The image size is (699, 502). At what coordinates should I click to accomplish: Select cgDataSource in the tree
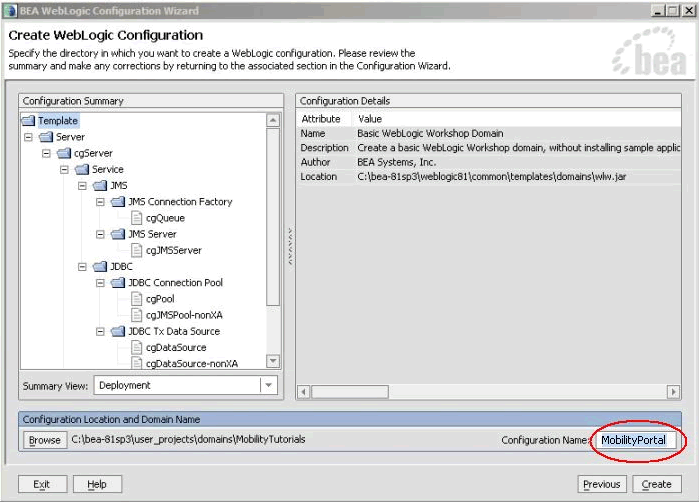(176, 348)
